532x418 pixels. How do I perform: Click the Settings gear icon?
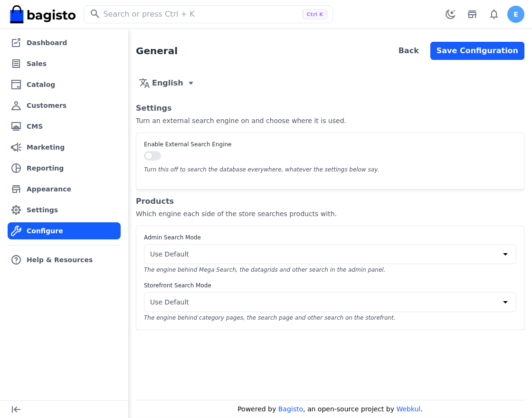point(16,210)
